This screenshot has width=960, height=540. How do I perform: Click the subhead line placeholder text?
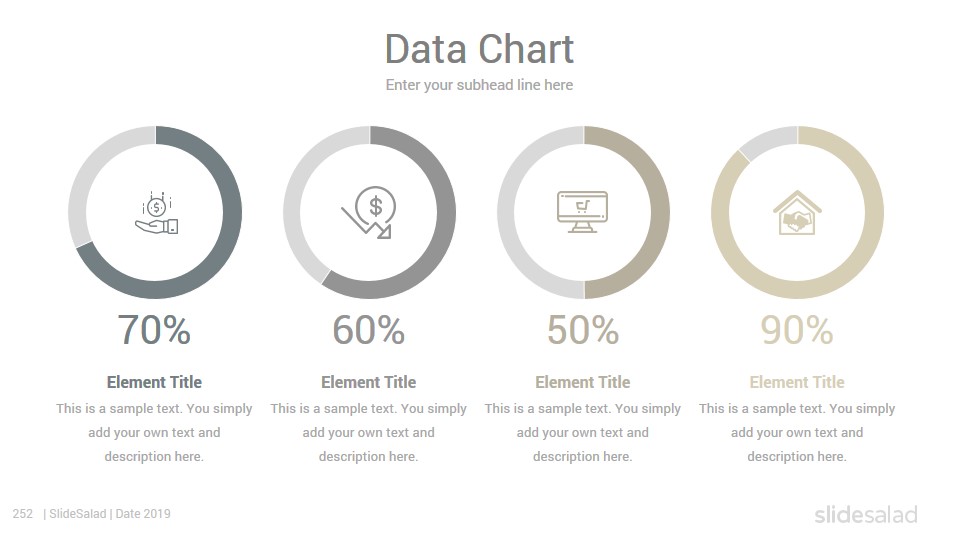479,85
